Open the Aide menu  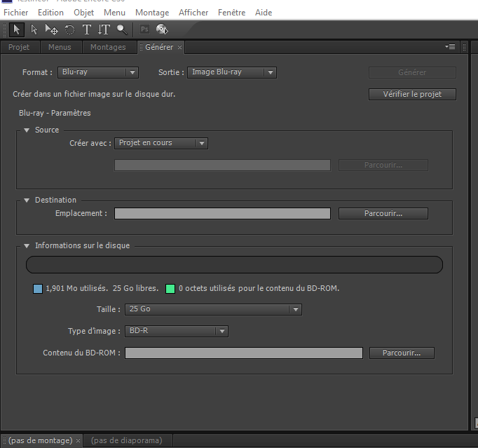pyautogui.click(x=264, y=13)
